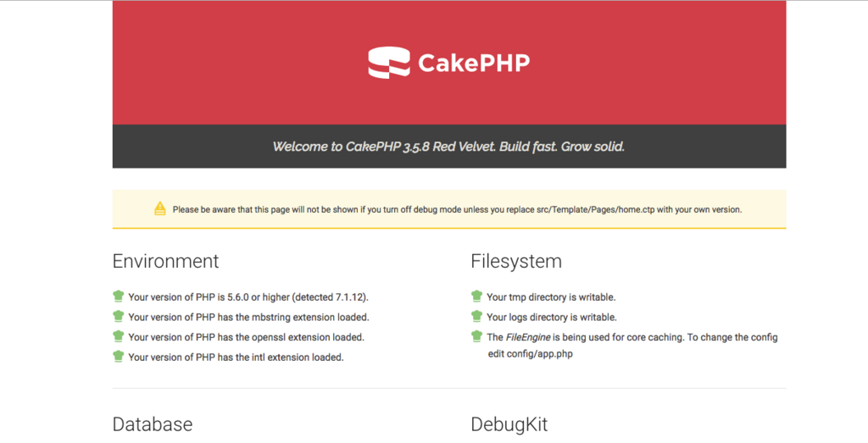
Task: Click the CakePHP cake logo icon
Action: (389, 63)
